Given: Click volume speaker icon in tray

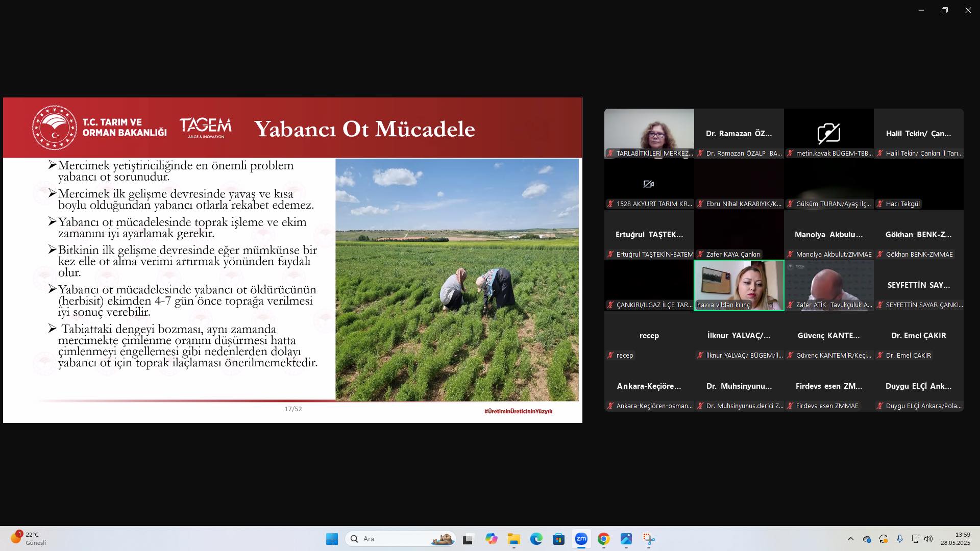Looking at the screenshot, I should [x=928, y=539].
